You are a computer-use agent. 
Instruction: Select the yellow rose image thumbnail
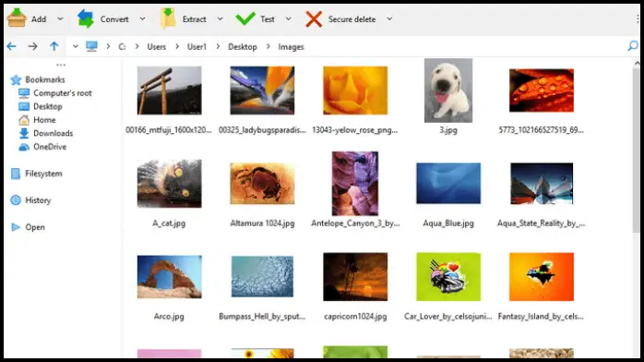pyautogui.click(x=355, y=90)
